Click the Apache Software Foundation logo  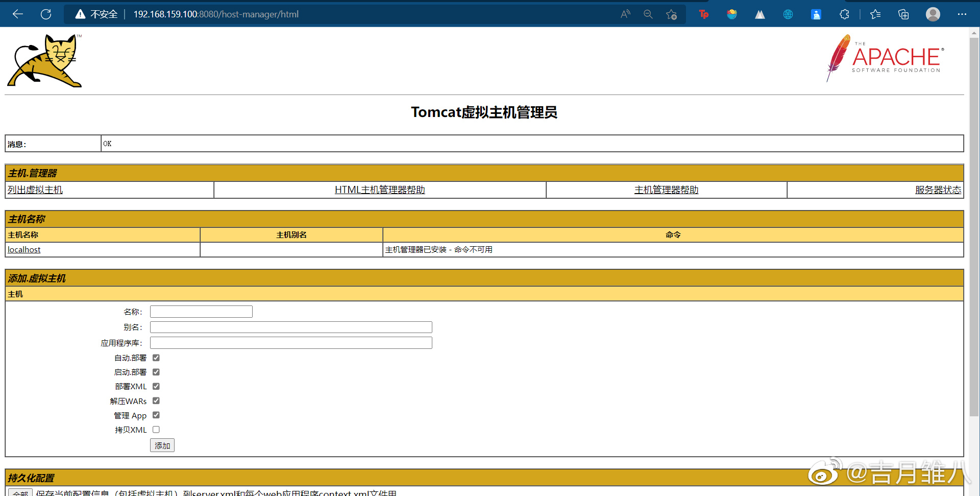click(885, 58)
